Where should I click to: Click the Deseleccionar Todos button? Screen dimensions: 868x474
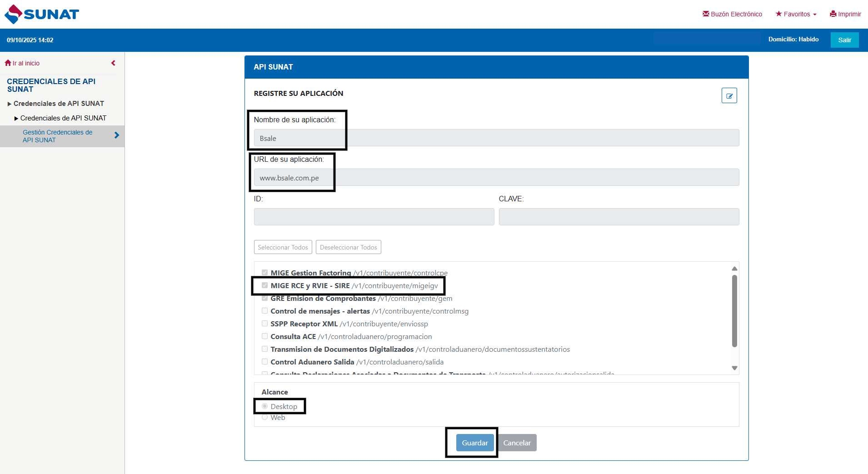point(348,247)
